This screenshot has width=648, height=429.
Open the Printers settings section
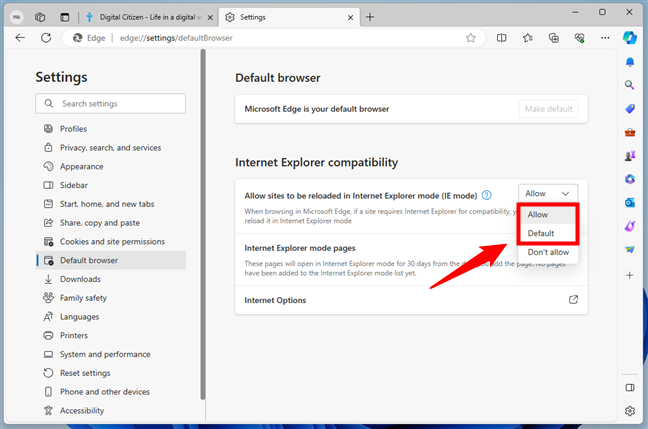coord(111,335)
